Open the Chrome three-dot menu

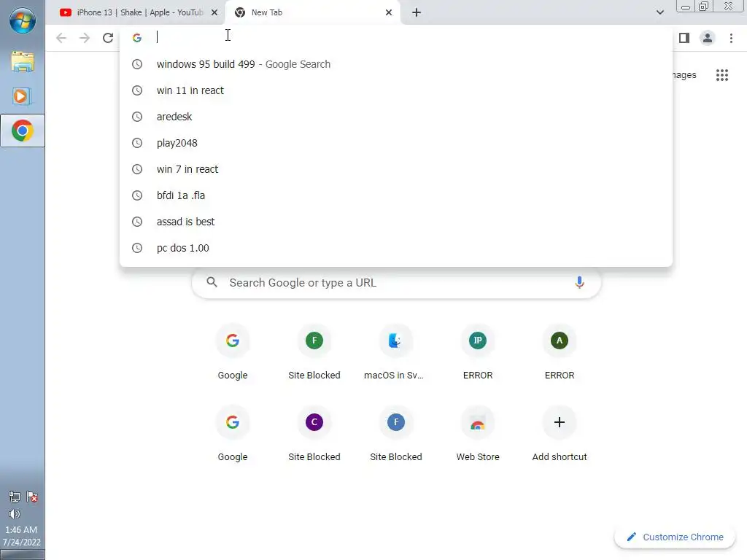731,38
